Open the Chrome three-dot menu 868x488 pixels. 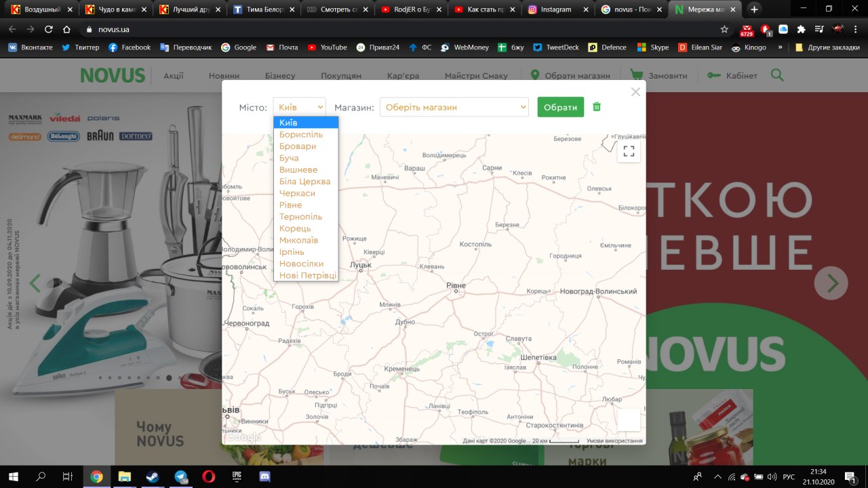click(856, 30)
